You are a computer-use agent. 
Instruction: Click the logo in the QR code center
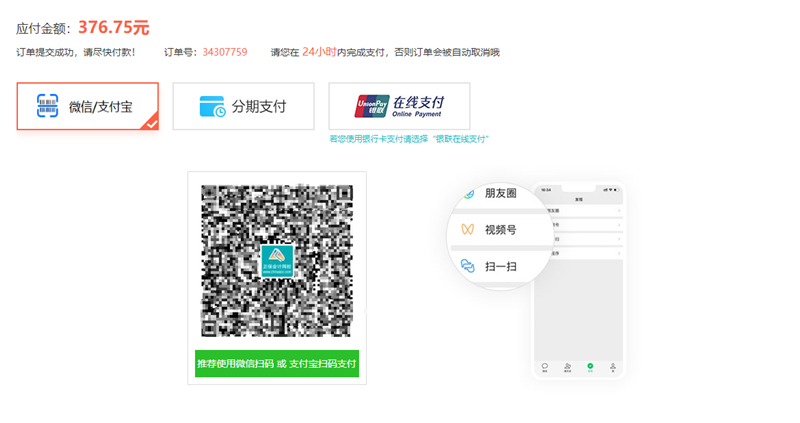277,261
